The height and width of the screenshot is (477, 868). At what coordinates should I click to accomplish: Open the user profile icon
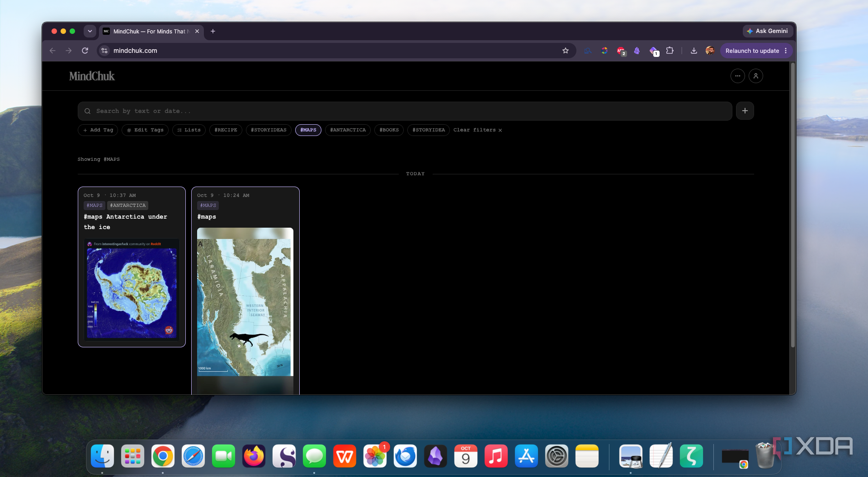click(755, 76)
